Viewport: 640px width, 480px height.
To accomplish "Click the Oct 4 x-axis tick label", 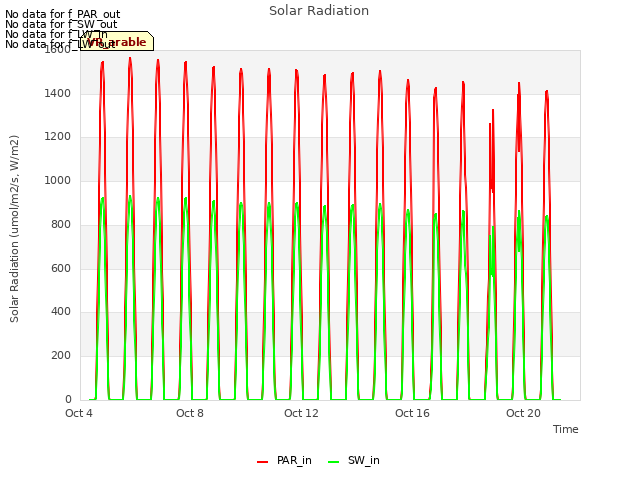I will (79, 413).
